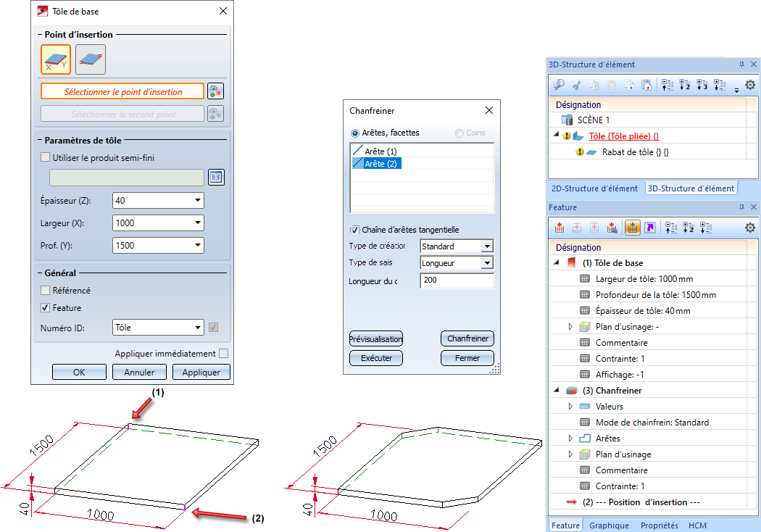This screenshot has height=532, width=761.
Task: Click the purple arrow icon in Feature toolbar
Action: 649,228
